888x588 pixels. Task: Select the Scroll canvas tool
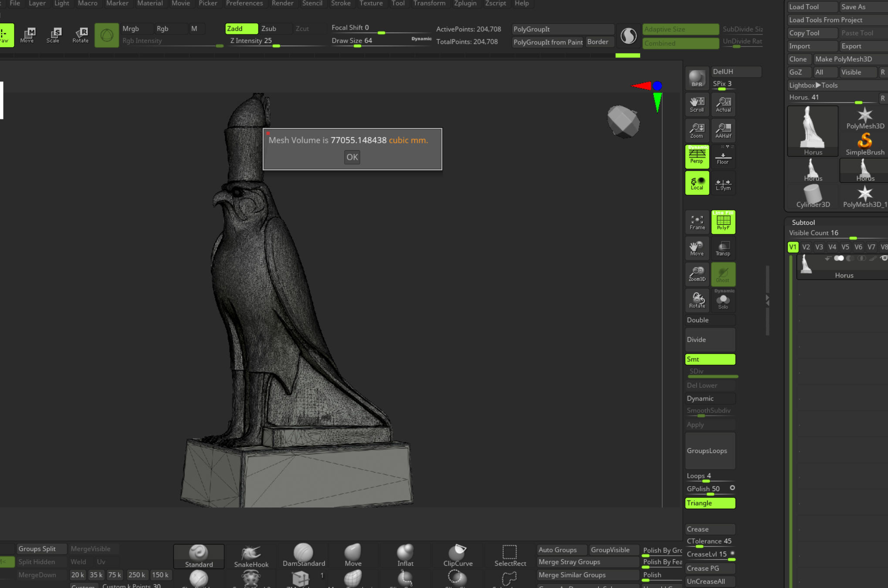click(697, 105)
